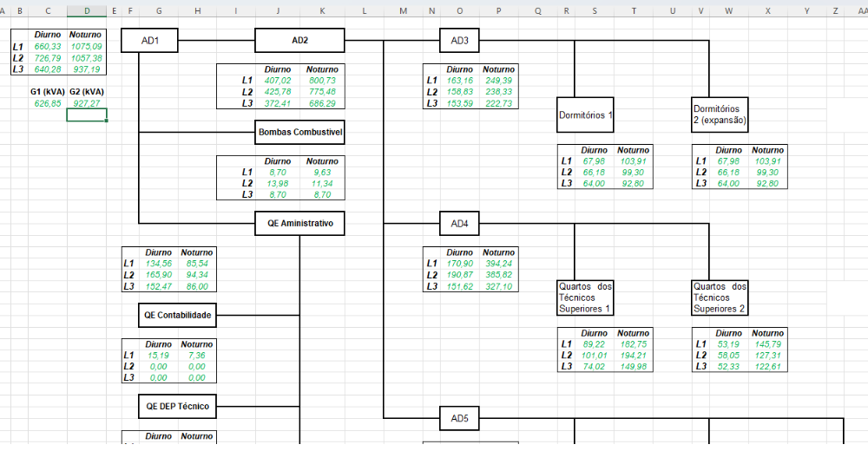The width and height of the screenshot is (868, 451).
Task: Click the AD4 distribution box
Action: (x=459, y=224)
